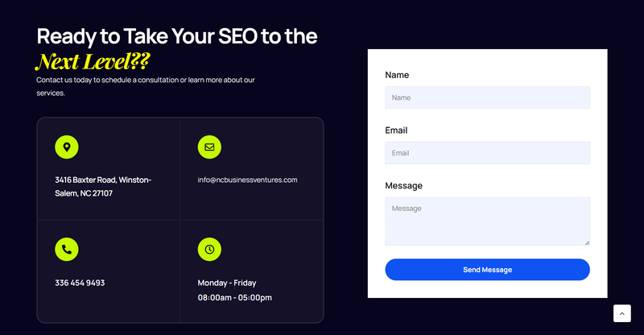644x335 pixels.
Task: Click the yellow Next Level?? heading
Action: point(93,61)
